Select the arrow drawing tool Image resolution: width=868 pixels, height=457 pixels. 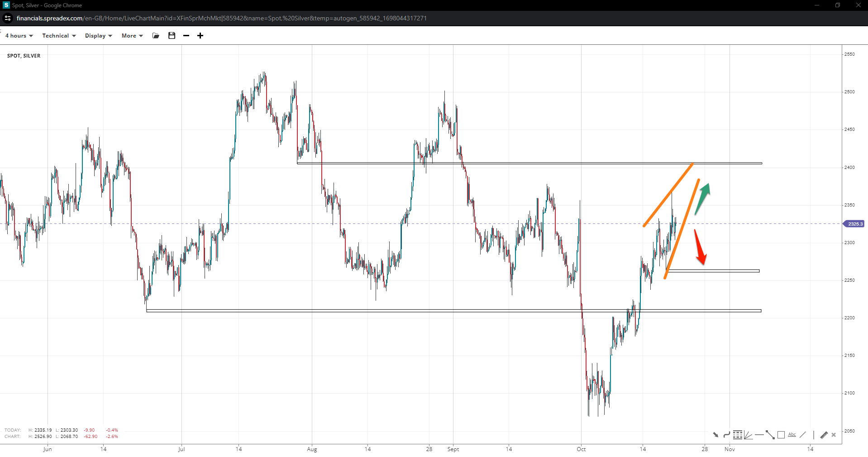[715, 435]
